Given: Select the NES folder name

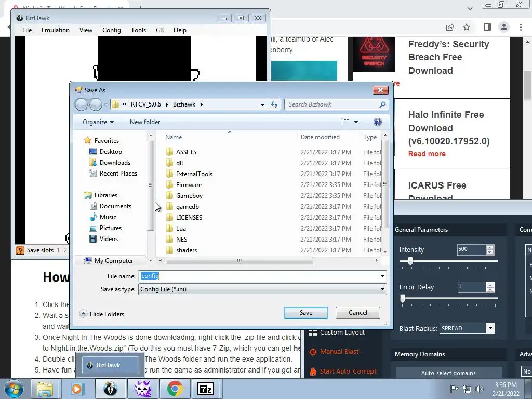Looking at the screenshot, I should 181,239.
